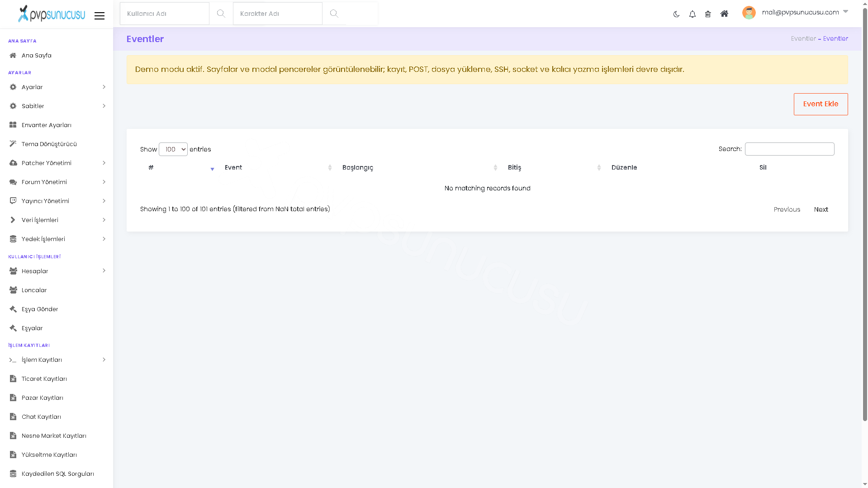Click the 'No matching records found' text

[x=487, y=189]
